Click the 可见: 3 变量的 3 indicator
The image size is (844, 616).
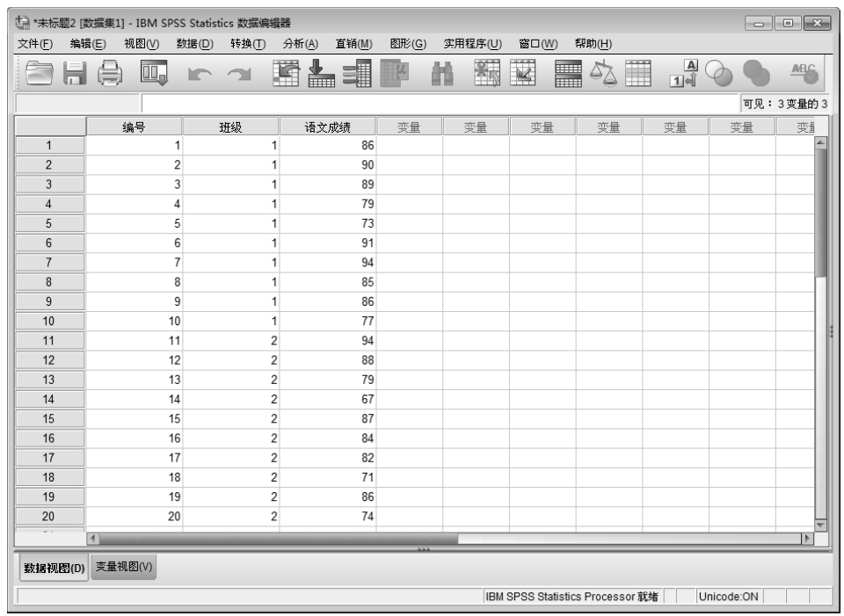coord(785,104)
